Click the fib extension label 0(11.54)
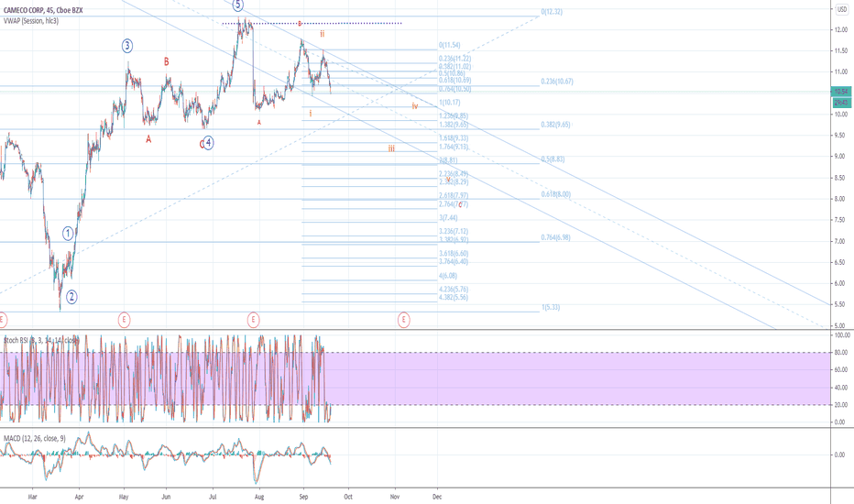The height and width of the screenshot is (504, 854). click(450, 46)
